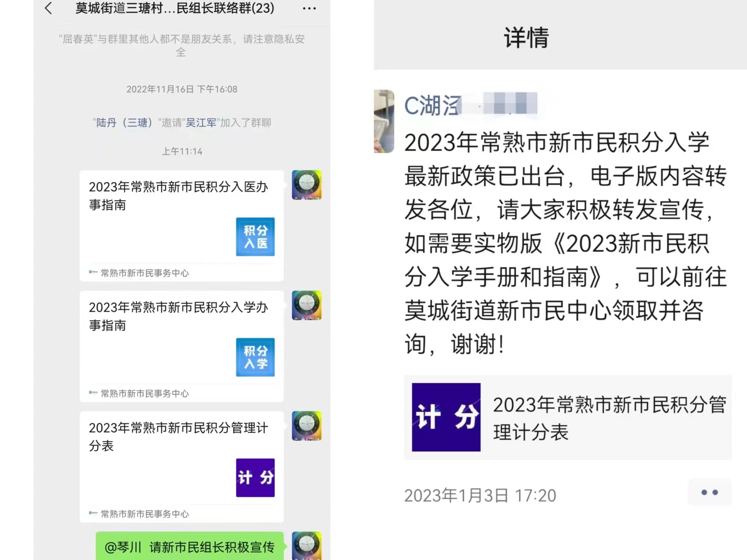Tap the green @琴川 message bubble

190,546
